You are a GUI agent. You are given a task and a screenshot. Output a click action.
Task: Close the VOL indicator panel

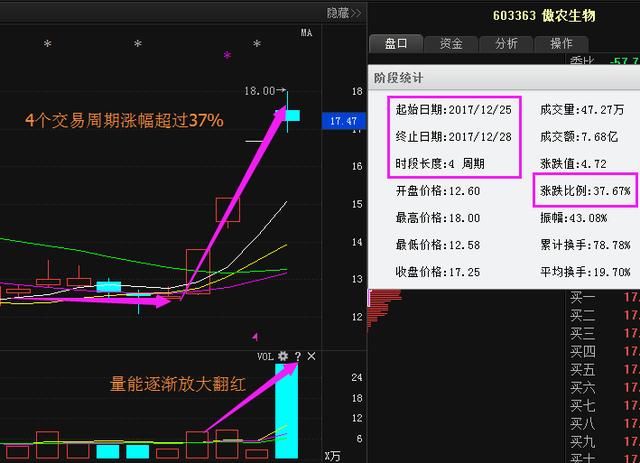311,356
